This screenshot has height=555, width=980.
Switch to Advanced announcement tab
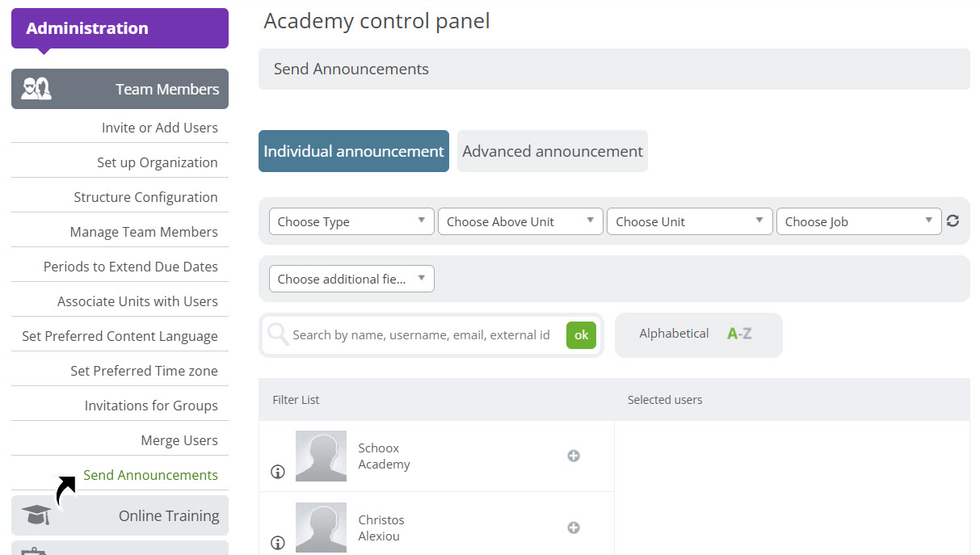tap(553, 151)
